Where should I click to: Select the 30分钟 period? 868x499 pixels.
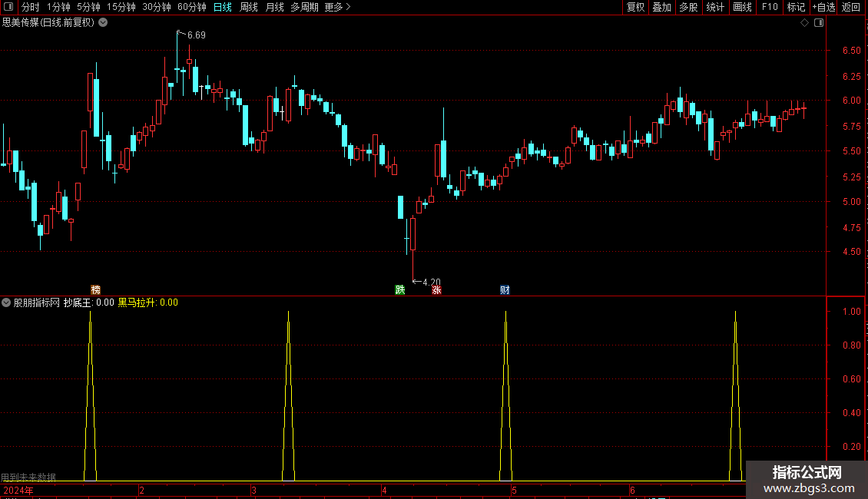(157, 7)
